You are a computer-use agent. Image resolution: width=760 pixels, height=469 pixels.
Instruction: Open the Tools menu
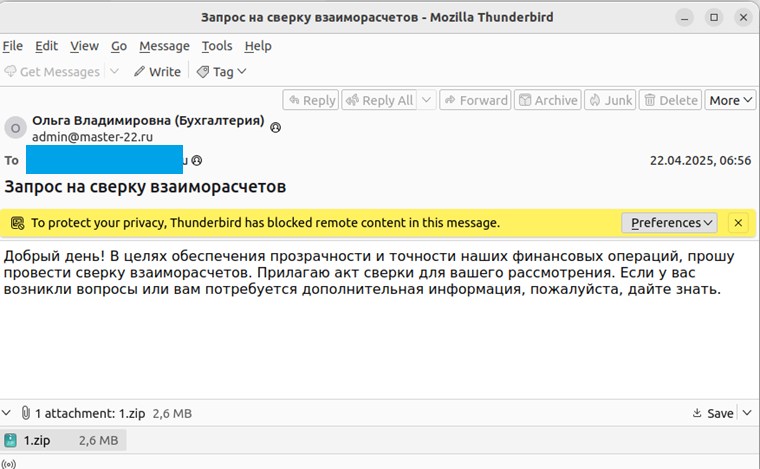click(x=216, y=46)
